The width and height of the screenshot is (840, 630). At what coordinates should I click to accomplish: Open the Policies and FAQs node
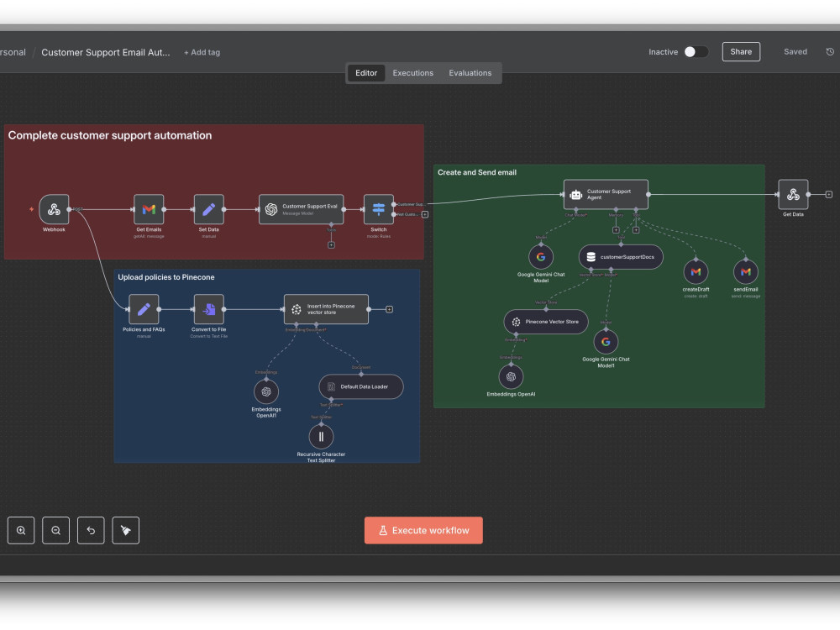coord(144,310)
